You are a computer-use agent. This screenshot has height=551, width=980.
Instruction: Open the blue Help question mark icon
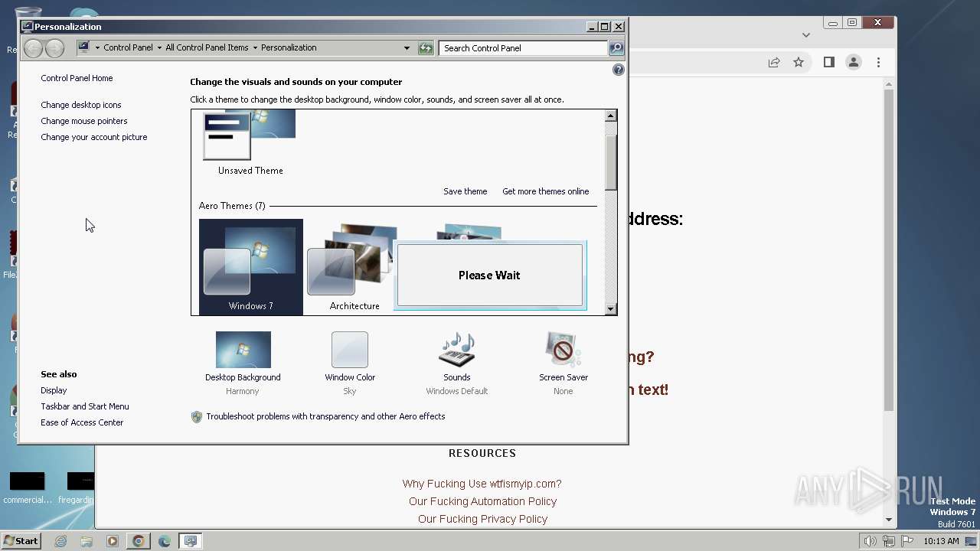pyautogui.click(x=619, y=70)
